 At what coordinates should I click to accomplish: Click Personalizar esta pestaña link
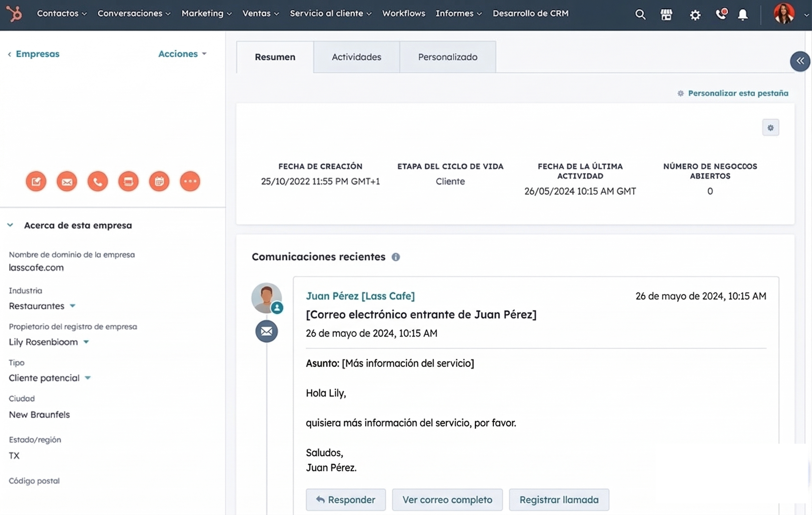coord(738,93)
